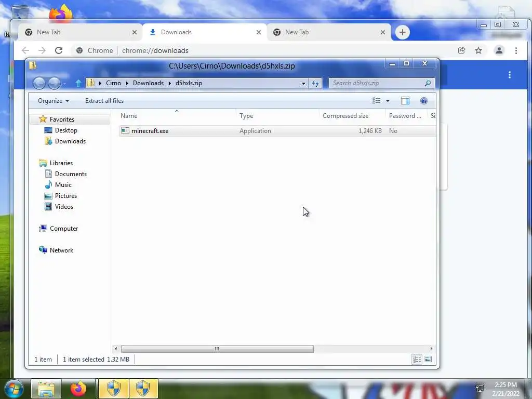Switch to large icons view in status bar
This screenshot has height=399, width=532.
tap(428, 359)
